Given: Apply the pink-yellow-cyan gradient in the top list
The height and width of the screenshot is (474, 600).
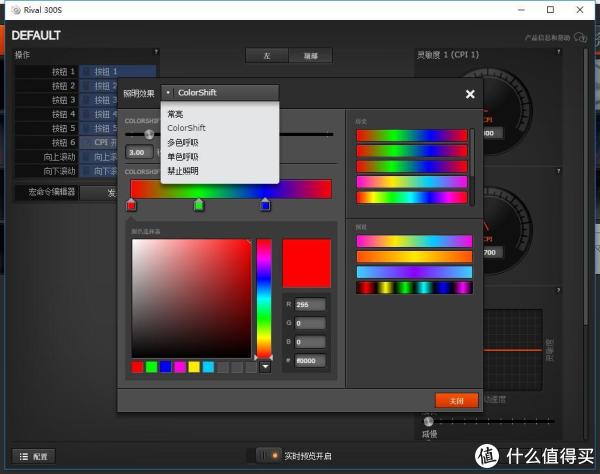Looking at the screenshot, I should pos(412,182).
